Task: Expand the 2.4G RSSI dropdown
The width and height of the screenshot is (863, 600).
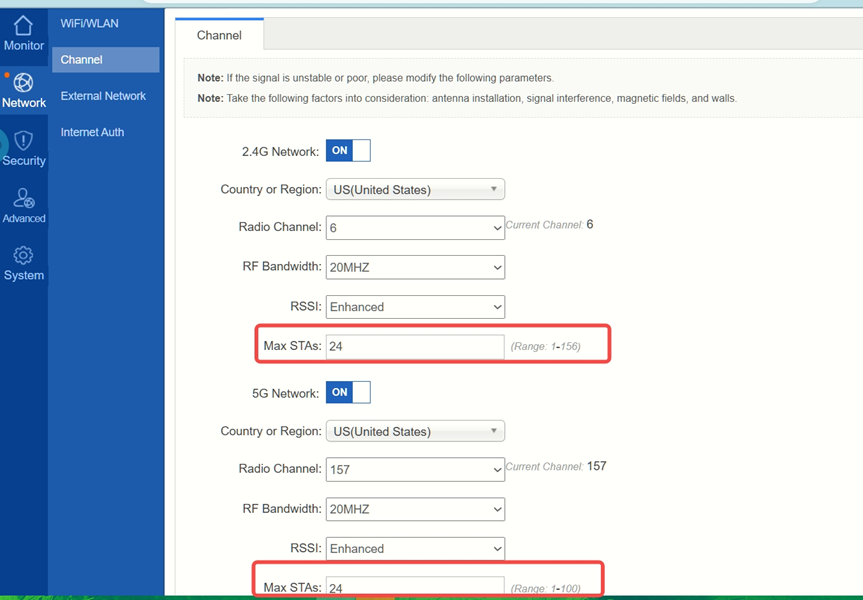Action: point(415,307)
